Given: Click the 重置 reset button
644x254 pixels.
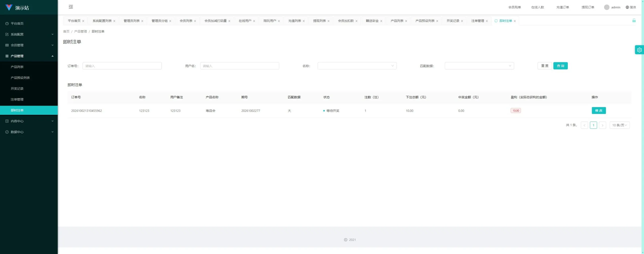Looking at the screenshot, I should click(545, 66).
